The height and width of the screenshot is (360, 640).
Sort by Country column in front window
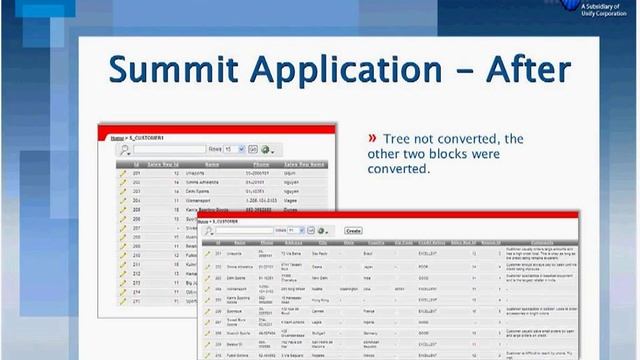click(x=376, y=243)
